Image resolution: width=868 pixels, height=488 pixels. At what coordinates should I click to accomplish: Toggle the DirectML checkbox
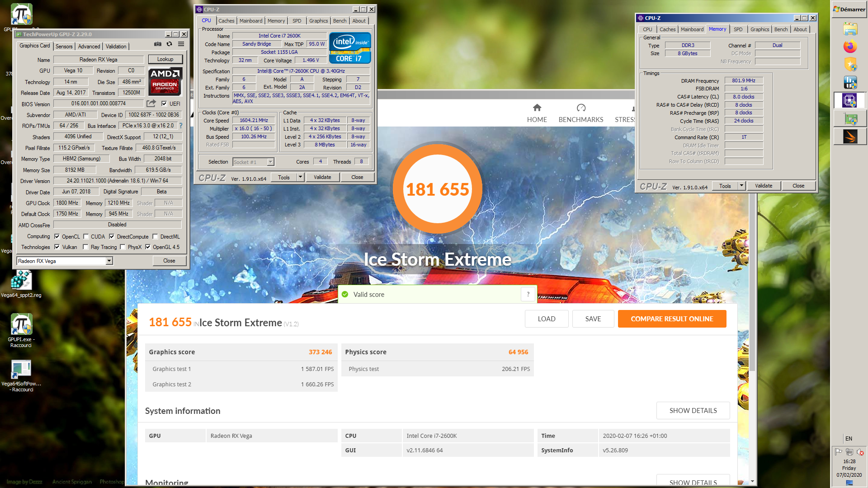click(155, 236)
